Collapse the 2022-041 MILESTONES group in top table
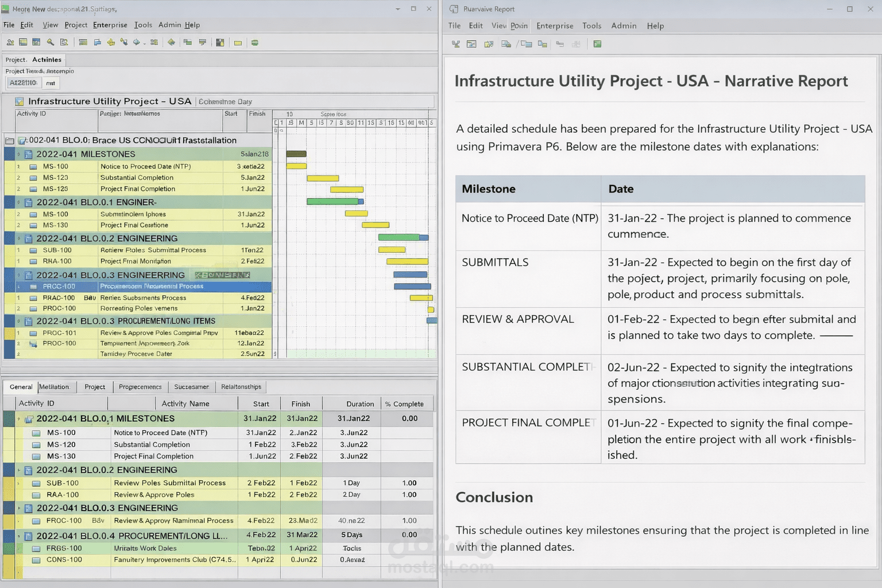Image resolution: width=882 pixels, height=588 pixels. 18,154
